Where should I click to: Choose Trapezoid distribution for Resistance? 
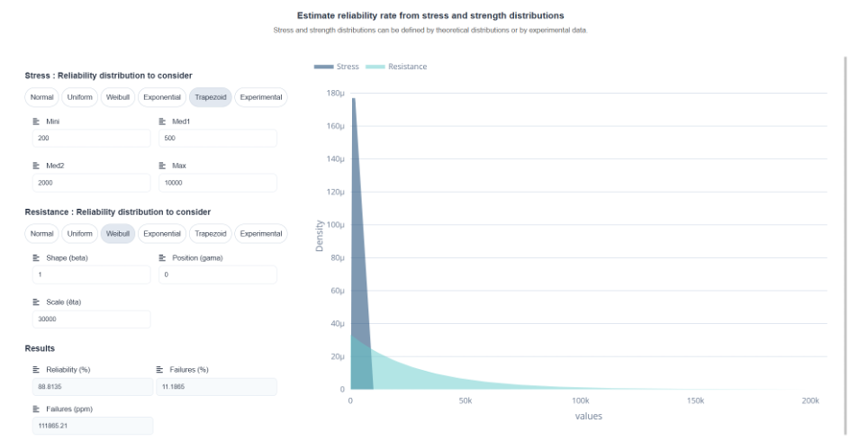(211, 234)
